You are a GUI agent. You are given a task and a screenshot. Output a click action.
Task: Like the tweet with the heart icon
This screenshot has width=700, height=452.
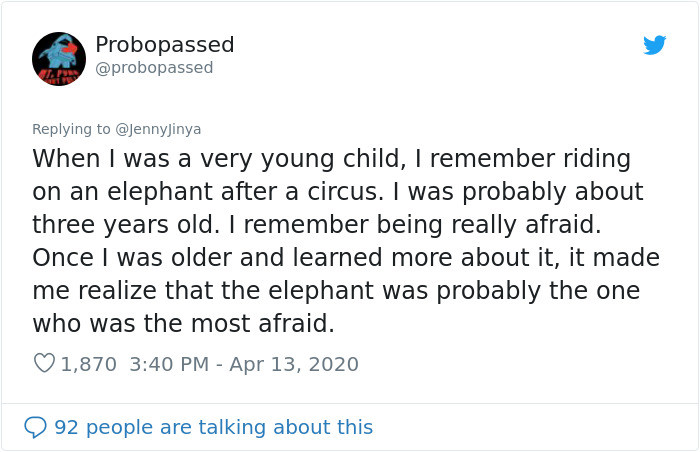tap(44, 363)
